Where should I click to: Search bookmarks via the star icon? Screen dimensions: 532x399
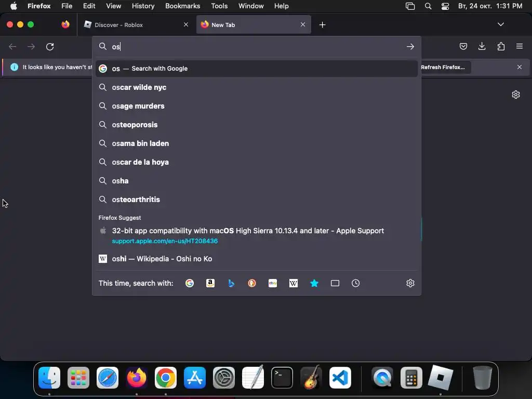[314, 283]
